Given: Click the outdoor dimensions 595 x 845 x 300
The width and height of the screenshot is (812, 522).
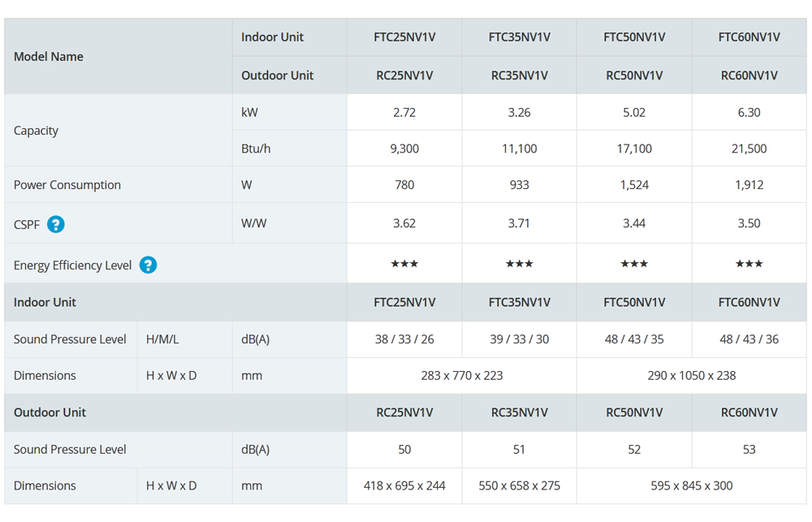Looking at the screenshot, I should pyautogui.click(x=692, y=485).
